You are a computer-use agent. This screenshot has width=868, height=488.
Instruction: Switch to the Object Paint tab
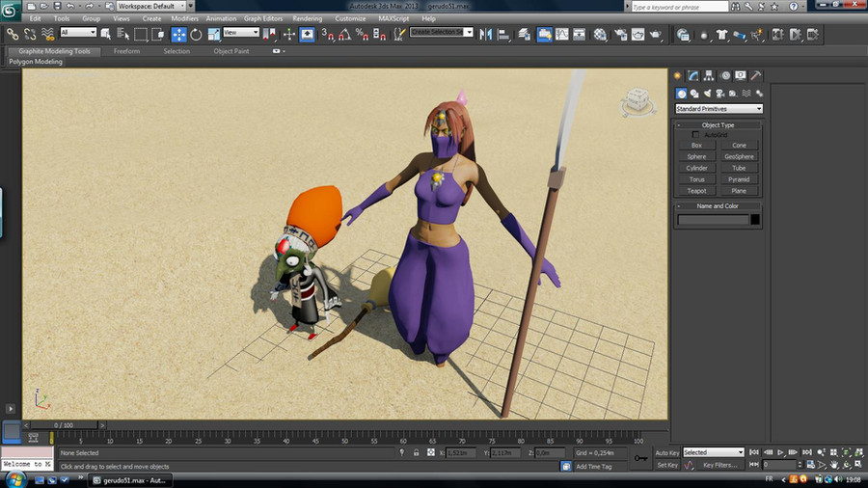tap(231, 51)
